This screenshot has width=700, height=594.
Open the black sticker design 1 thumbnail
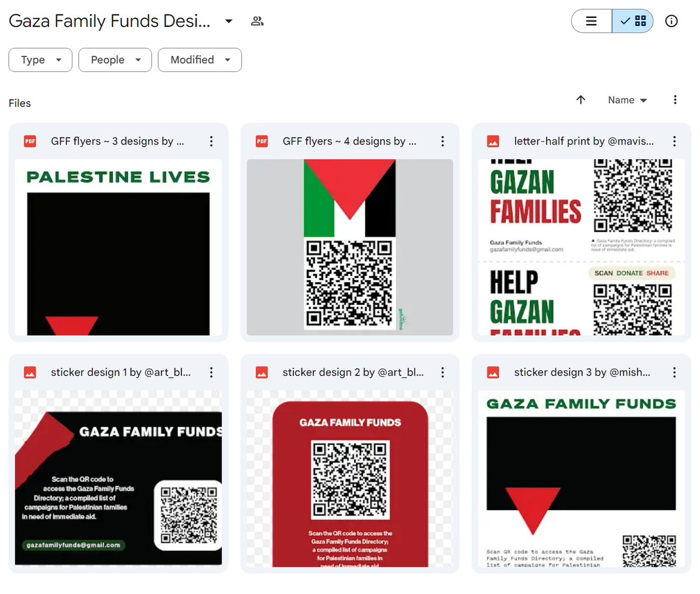coord(118,478)
